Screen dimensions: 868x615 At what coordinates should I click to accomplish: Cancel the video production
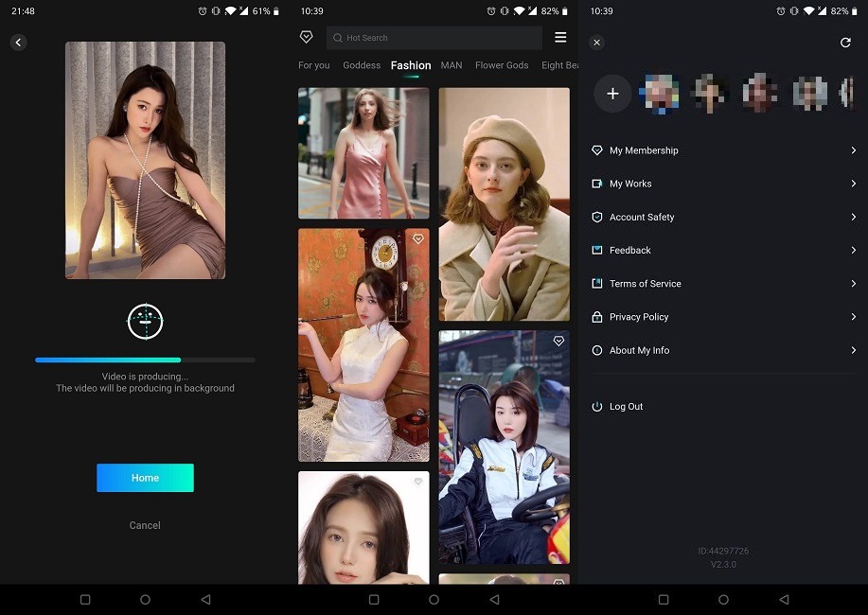point(144,525)
